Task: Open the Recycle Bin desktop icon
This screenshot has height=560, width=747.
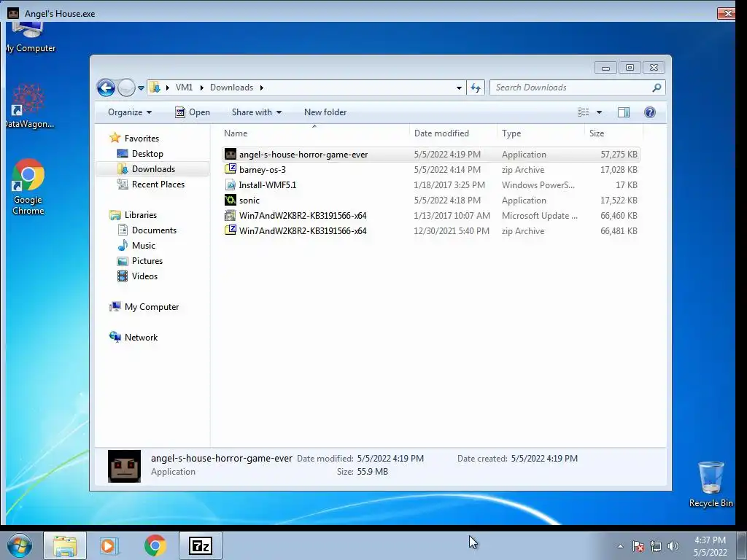Action: click(711, 485)
